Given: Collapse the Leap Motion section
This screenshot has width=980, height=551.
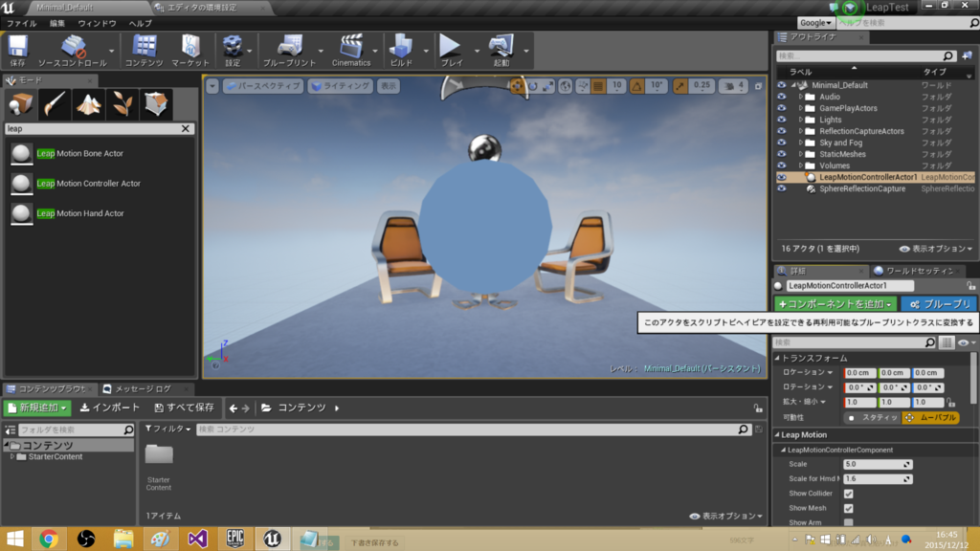Looking at the screenshot, I should click(x=777, y=435).
